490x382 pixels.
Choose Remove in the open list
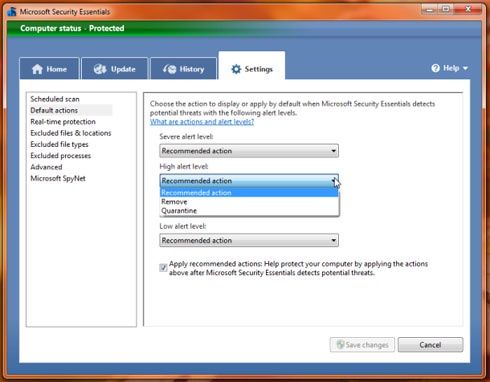pyautogui.click(x=249, y=202)
